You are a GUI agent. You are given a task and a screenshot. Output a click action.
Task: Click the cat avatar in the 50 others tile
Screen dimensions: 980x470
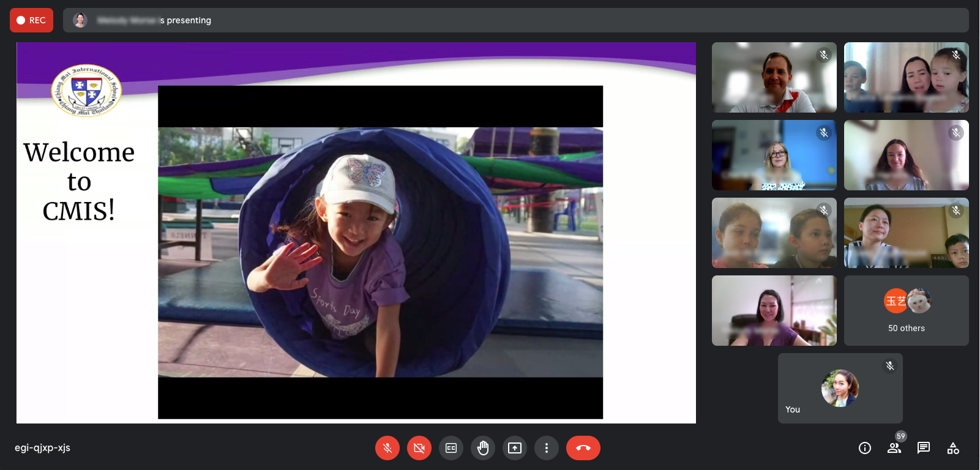coord(919,300)
